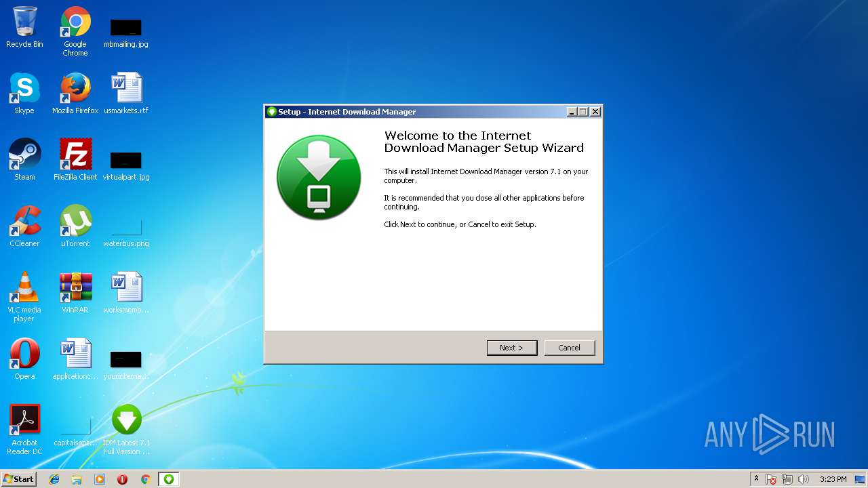Close the Setup wizard window
This screenshot has height=488, width=868.
(595, 112)
